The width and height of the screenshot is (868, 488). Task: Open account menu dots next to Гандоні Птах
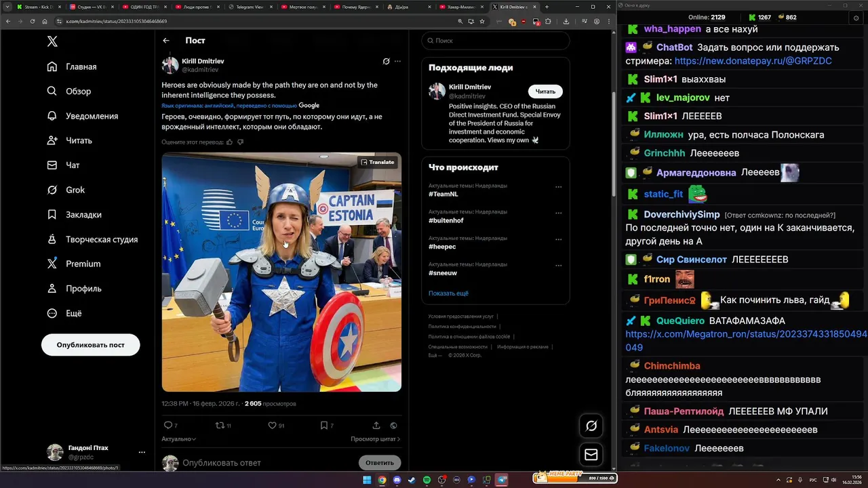pyautogui.click(x=142, y=452)
